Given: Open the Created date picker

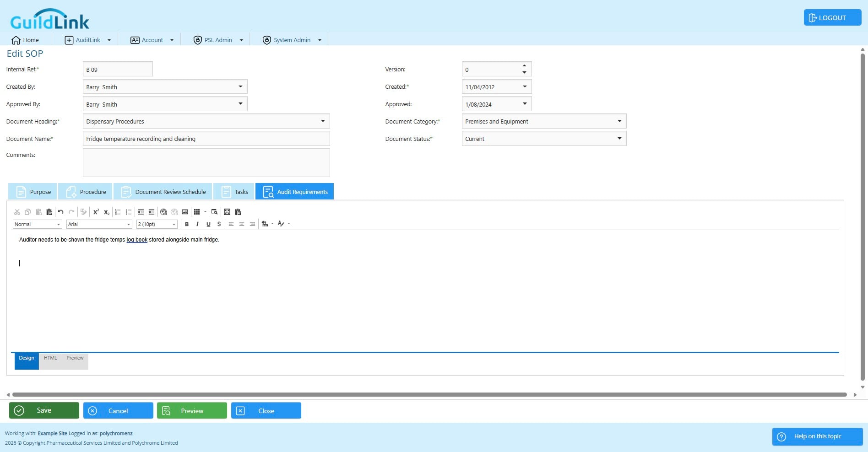Looking at the screenshot, I should click(525, 86).
